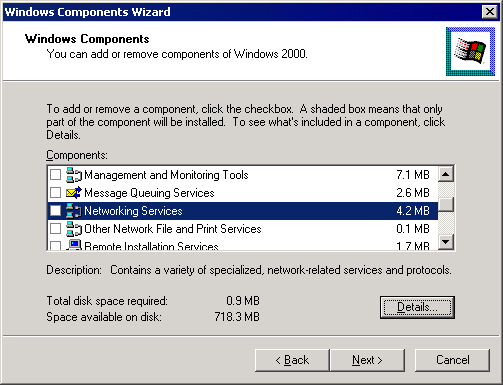
Task: Select the Message Queuing Services list item
Action: coord(243,193)
